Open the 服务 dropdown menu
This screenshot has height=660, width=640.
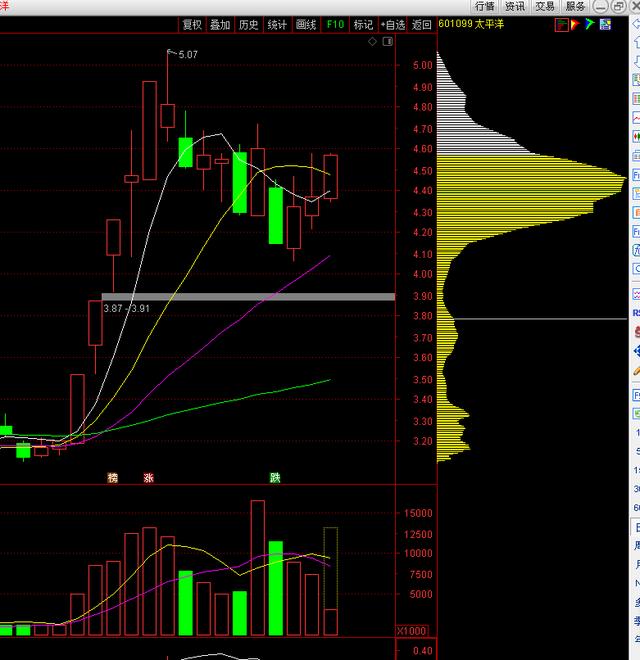[x=576, y=6]
